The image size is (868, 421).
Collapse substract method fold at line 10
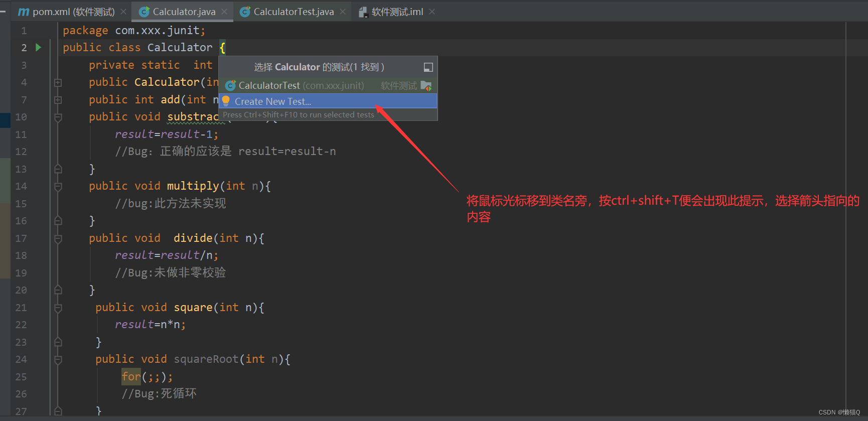pyautogui.click(x=58, y=117)
